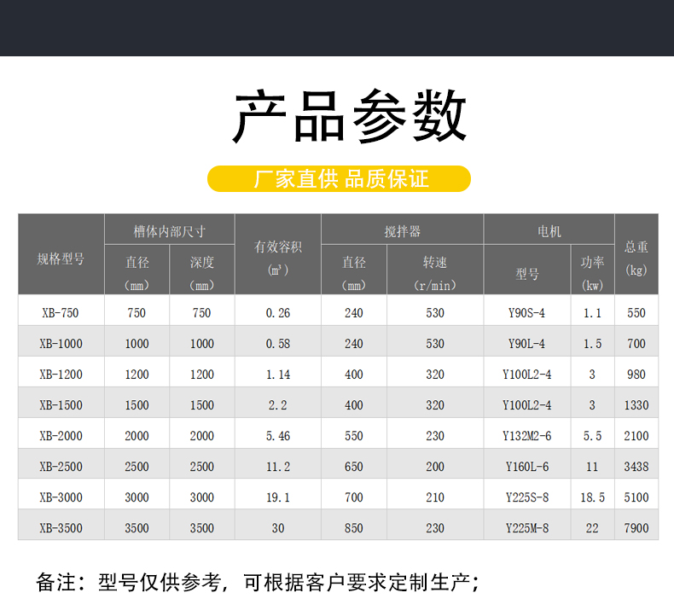674x616 pixels.
Task: Select the 有效容积 column header
Action: pyautogui.click(x=278, y=255)
